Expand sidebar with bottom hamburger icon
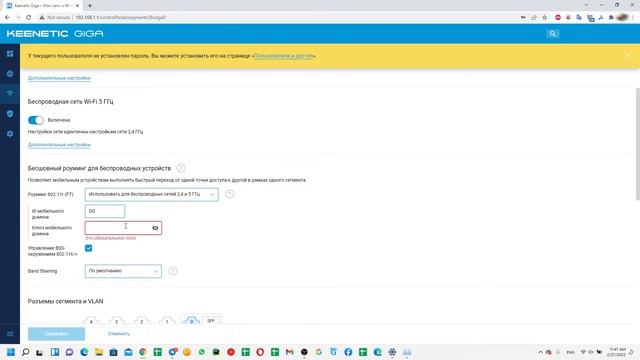Screen dimensions: 640x360 point(10,334)
